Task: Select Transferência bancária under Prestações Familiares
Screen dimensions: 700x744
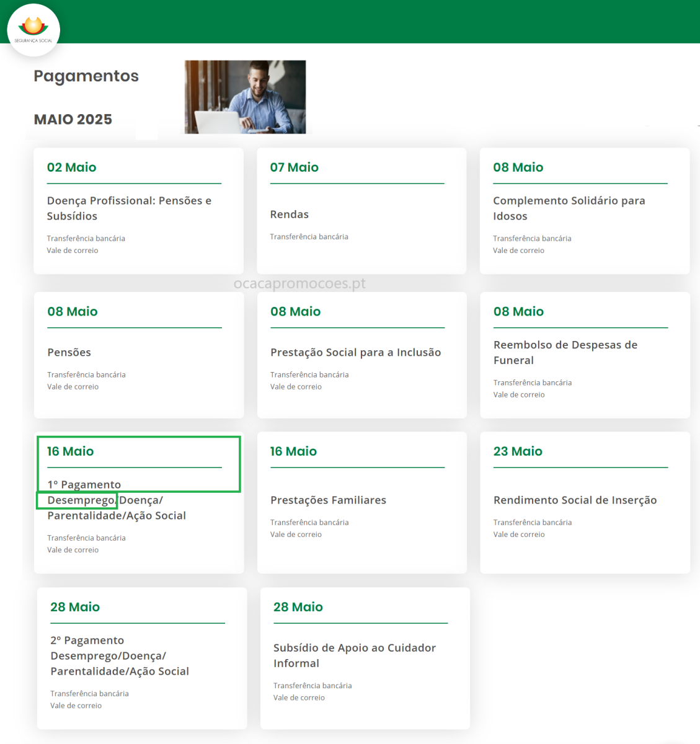Action: (309, 523)
